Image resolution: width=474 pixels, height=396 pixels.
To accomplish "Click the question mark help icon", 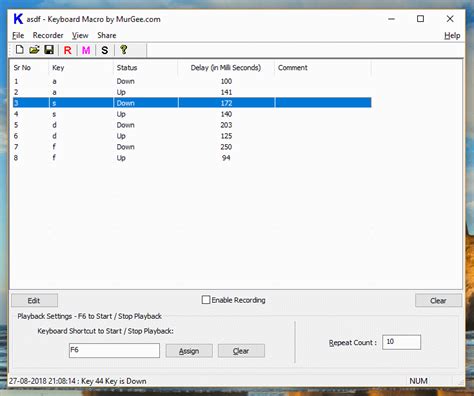I will (124, 50).
